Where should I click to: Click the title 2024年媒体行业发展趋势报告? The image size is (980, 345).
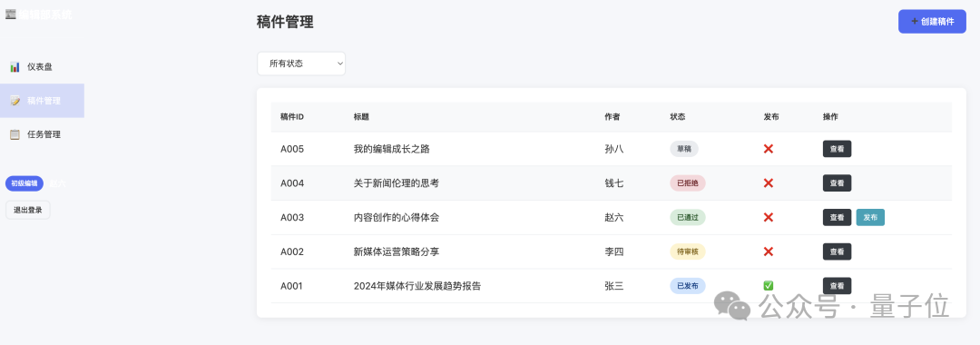416,286
